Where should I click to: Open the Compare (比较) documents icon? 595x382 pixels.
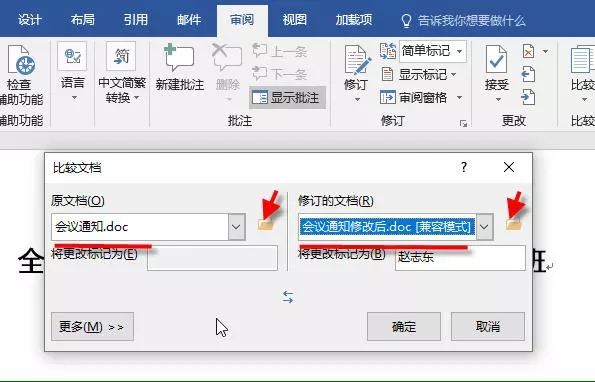click(583, 60)
